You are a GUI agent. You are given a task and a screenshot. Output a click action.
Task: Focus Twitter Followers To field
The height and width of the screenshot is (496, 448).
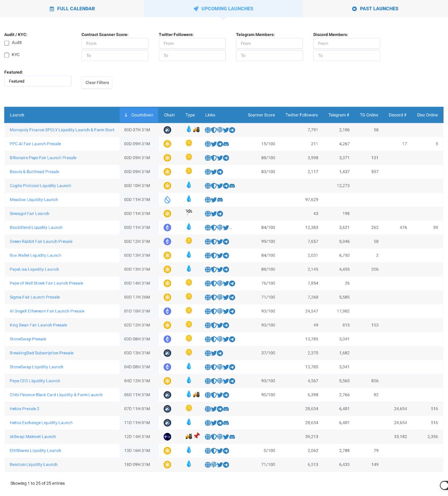click(192, 55)
